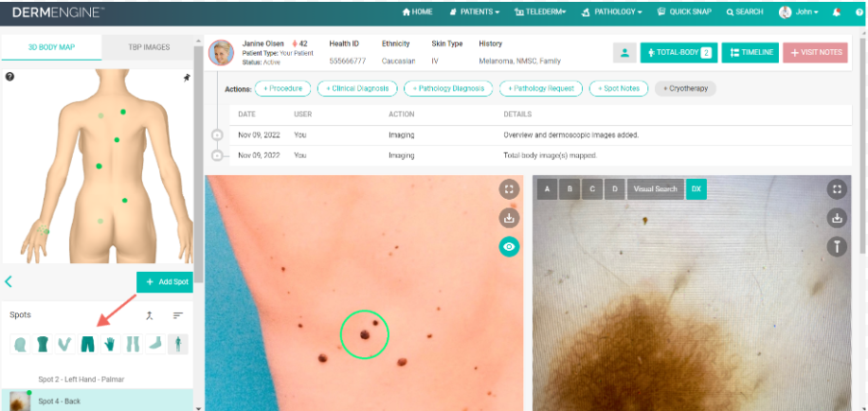This screenshot has width=868, height=411.
Task: Toggle the B criterion button
Action: 570,189
